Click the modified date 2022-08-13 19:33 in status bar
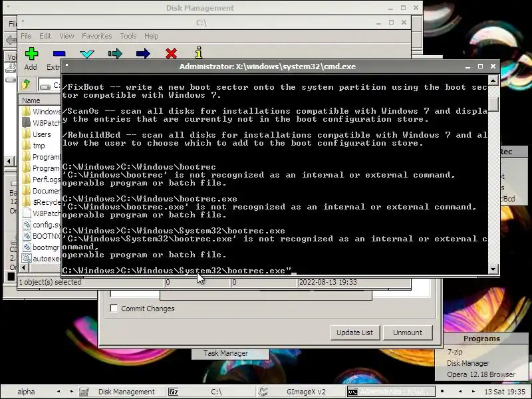Viewport: 532px width, 399px height. click(x=328, y=282)
